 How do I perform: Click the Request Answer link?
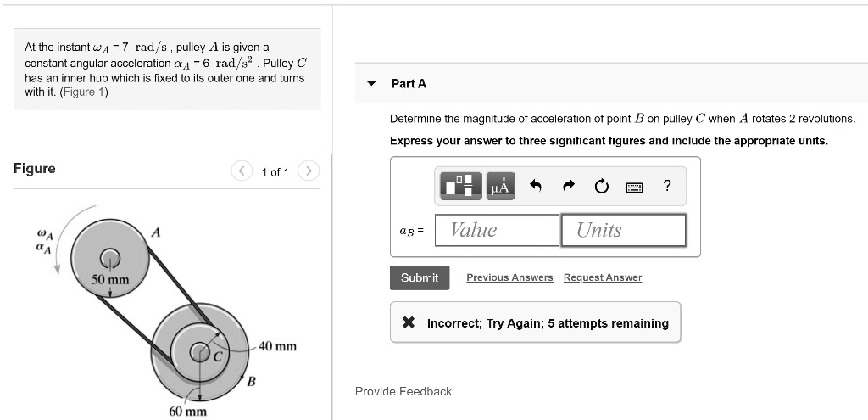pos(603,277)
